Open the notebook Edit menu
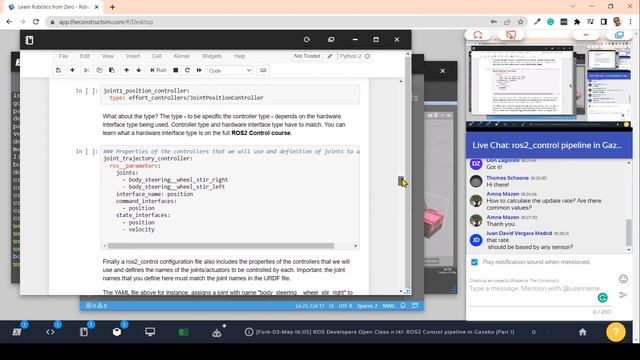 (84, 56)
